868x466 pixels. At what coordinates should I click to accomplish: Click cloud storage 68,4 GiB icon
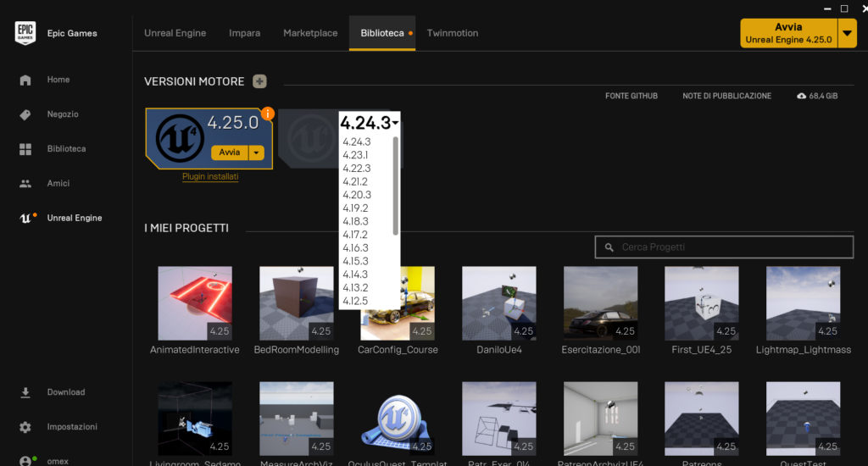[801, 96]
